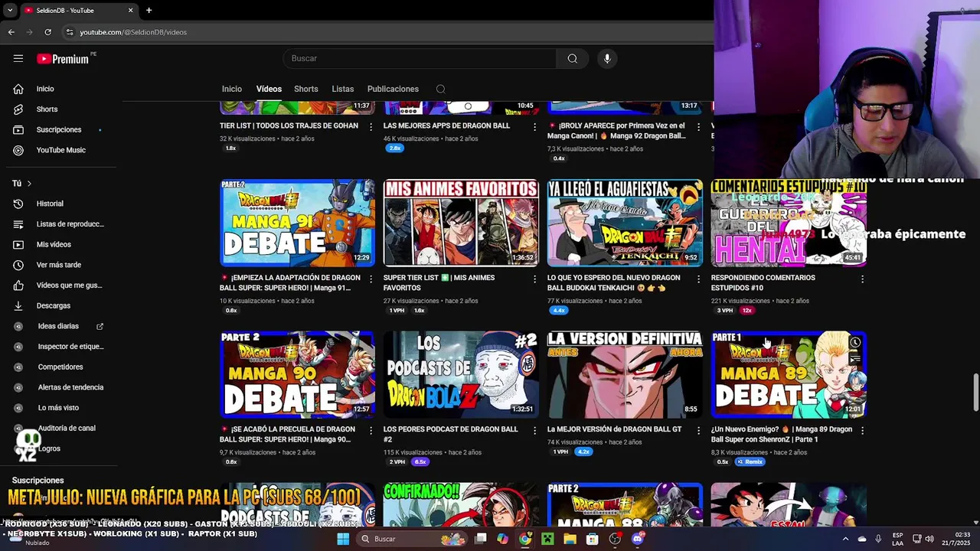Open the Windows Start menu

coord(343,539)
